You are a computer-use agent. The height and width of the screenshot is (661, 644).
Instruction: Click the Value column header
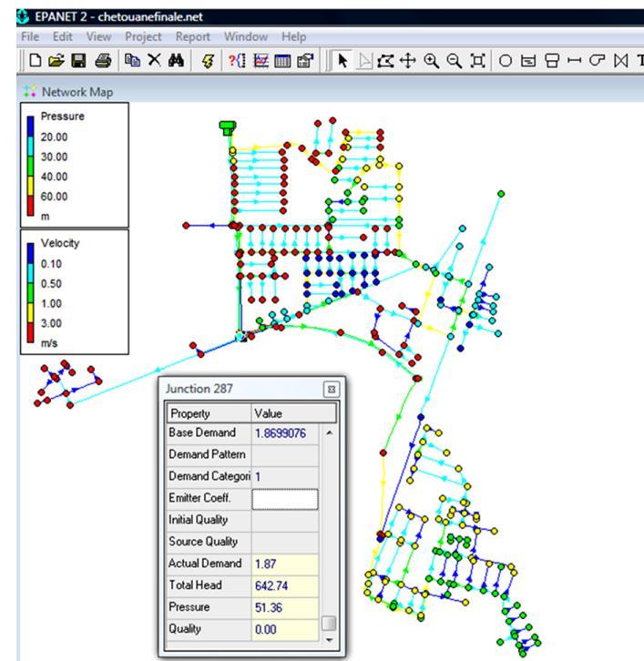[294, 413]
